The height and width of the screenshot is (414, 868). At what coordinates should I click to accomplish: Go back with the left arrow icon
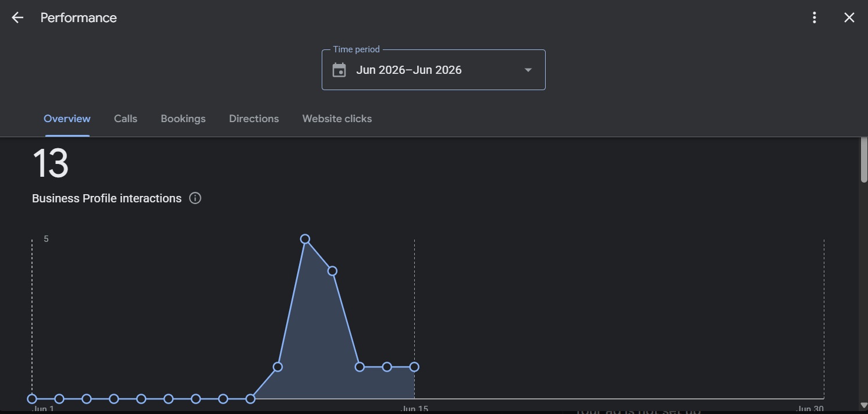[17, 17]
